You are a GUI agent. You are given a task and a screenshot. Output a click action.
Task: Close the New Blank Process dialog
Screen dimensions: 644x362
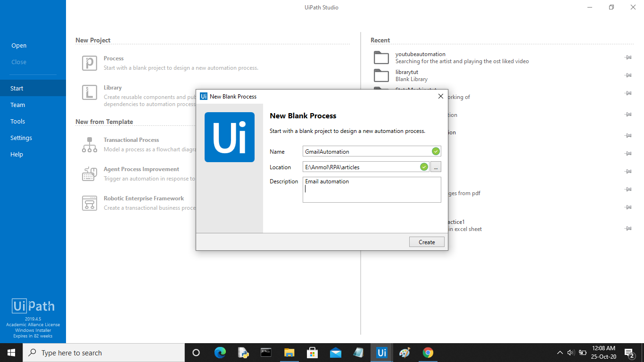[x=441, y=96]
